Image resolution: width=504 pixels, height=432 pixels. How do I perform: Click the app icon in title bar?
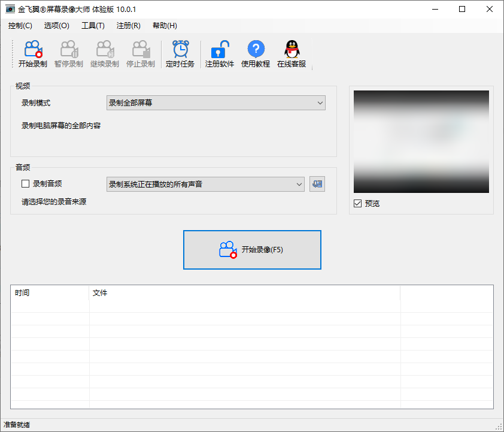pyautogui.click(x=10, y=9)
